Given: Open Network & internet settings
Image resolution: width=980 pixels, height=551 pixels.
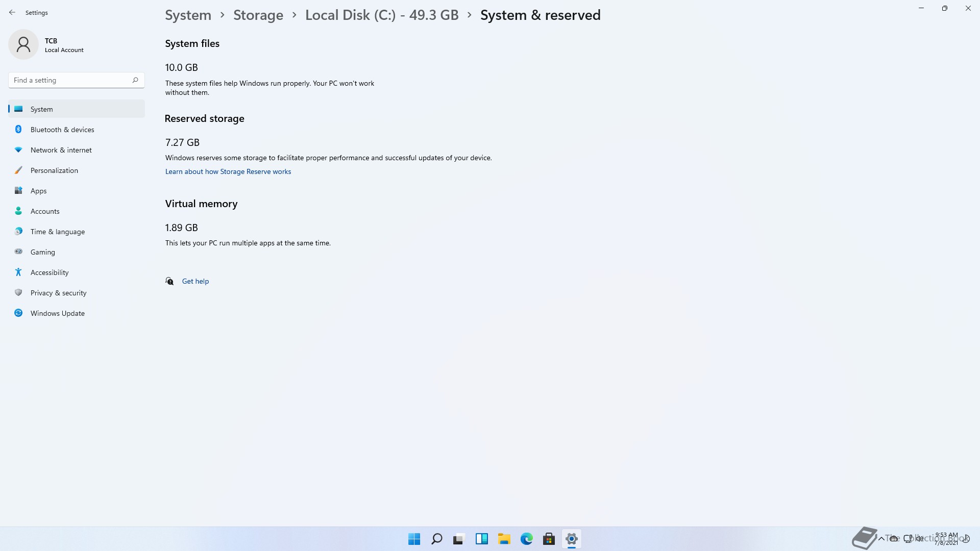Looking at the screenshot, I should 77,150.
